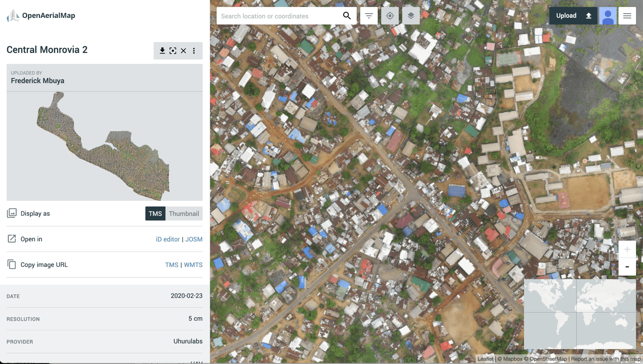This screenshot has height=364, width=643.
Task: Click the search magnifier icon
Action: coord(347,16)
